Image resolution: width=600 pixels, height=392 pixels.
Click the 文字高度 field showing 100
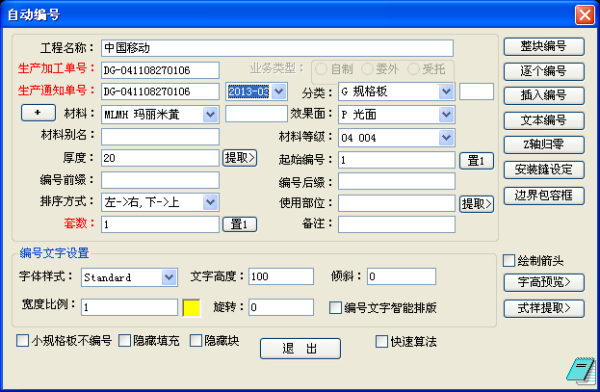281,276
